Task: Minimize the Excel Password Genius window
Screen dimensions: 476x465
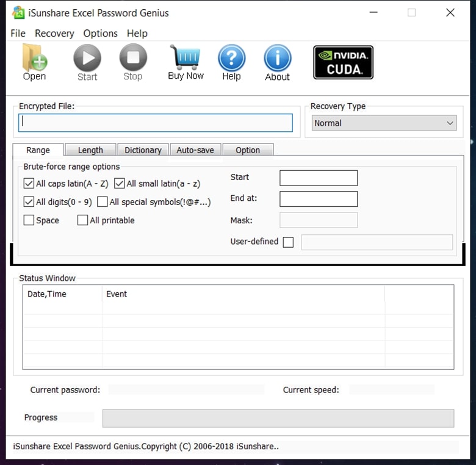Action: coord(373,12)
